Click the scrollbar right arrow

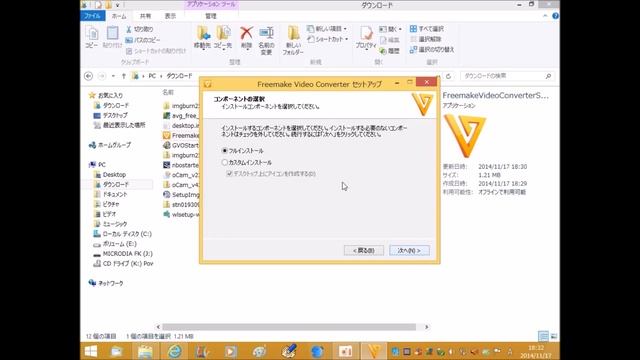(427, 327)
